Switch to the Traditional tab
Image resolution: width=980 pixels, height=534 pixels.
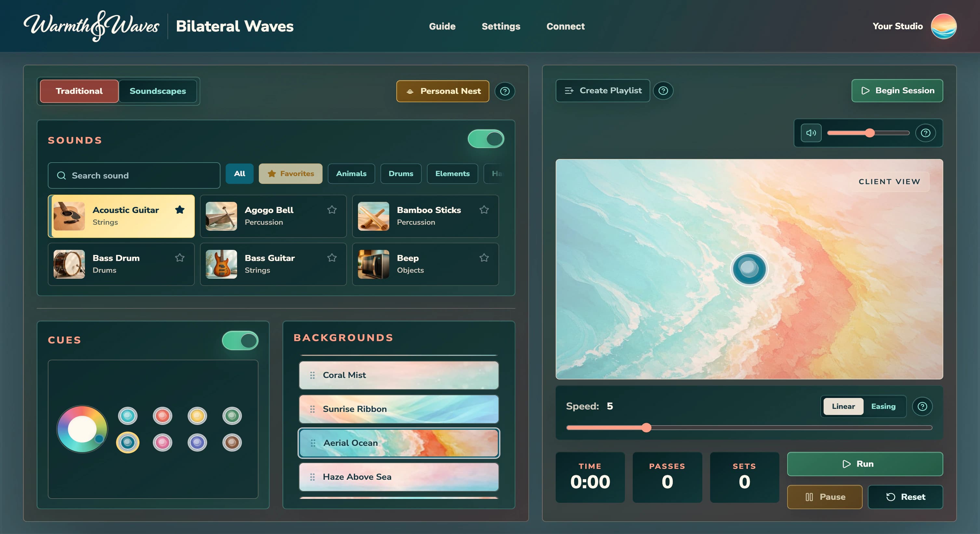point(79,91)
